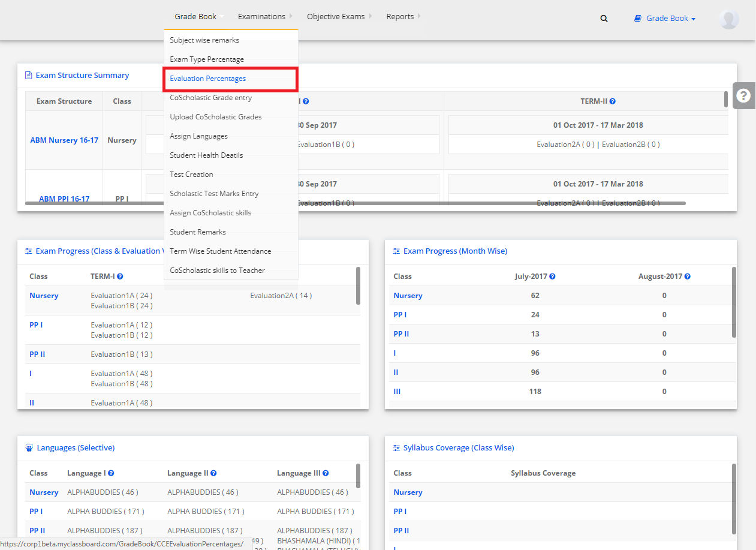Choose Scholastic Test Marks Entry
The height and width of the screenshot is (550, 756).
[x=214, y=194]
